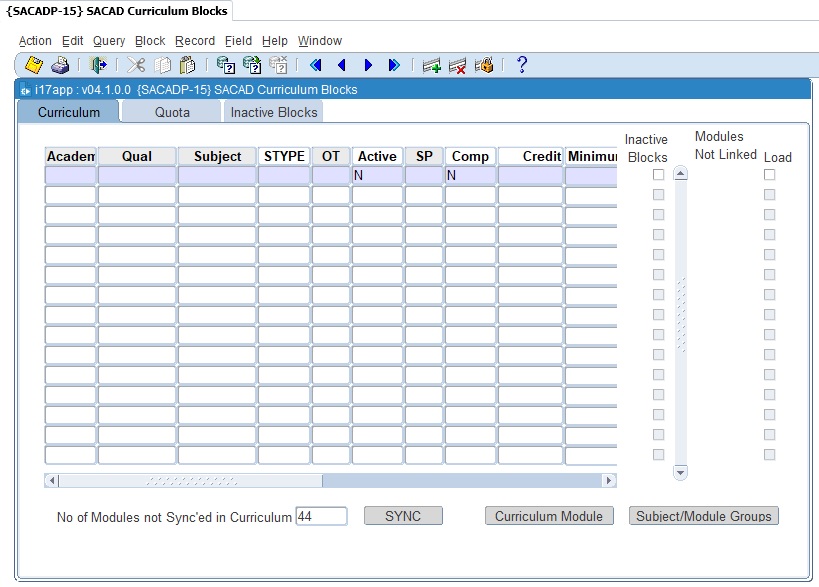Switch to the Inactive Blocks tab

coord(274,112)
